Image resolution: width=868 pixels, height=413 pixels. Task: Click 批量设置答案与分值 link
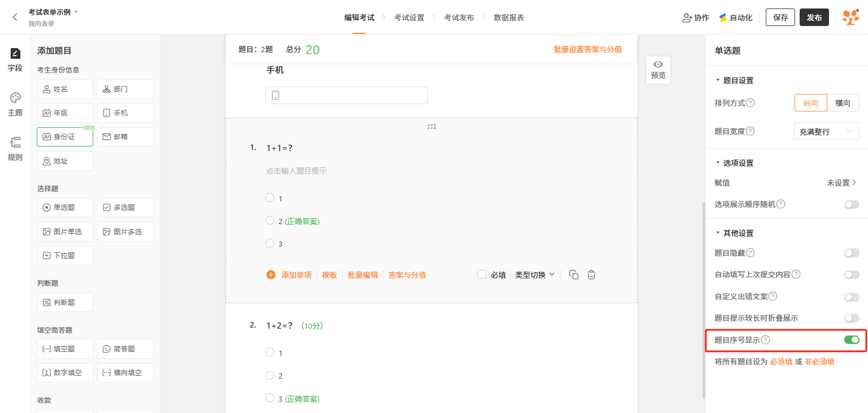click(588, 49)
